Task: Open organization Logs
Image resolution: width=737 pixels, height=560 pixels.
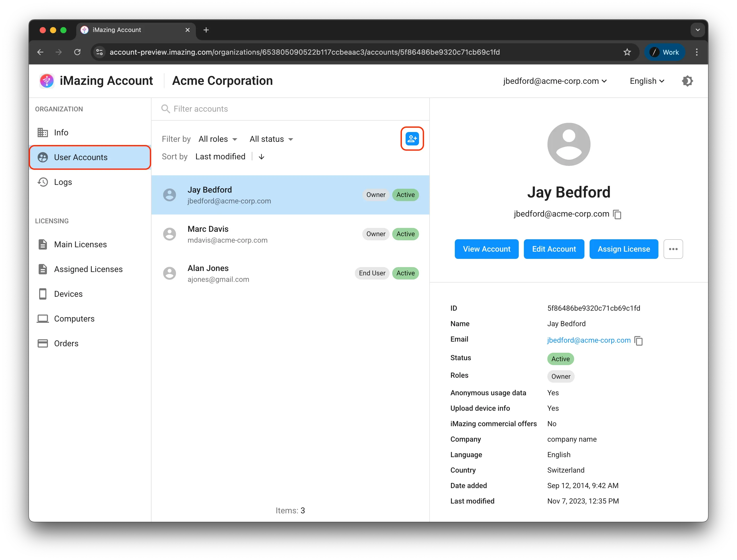Action: point(63,182)
